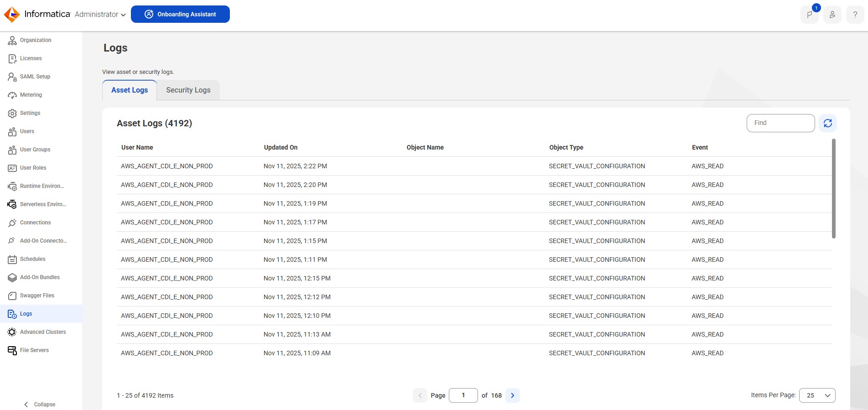Open Licenses icon in sidebar
This screenshot has width=868, height=410.
(12, 58)
